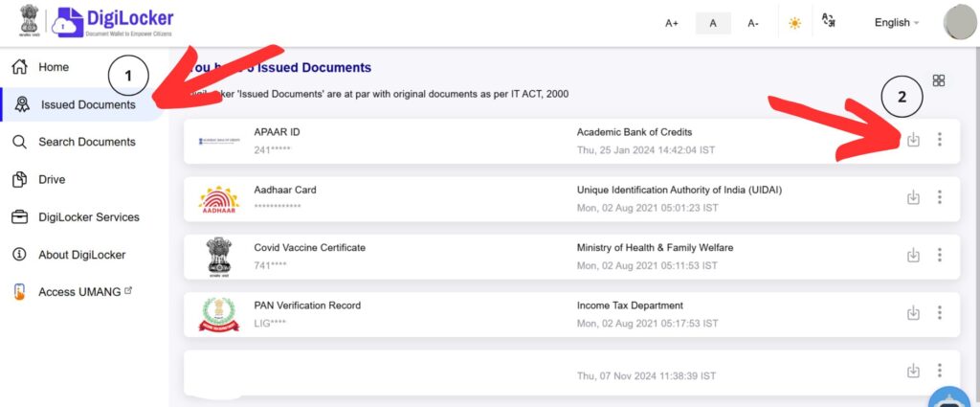This screenshot has width=980, height=407.
Task: Open the language translation icon
Action: (829, 21)
